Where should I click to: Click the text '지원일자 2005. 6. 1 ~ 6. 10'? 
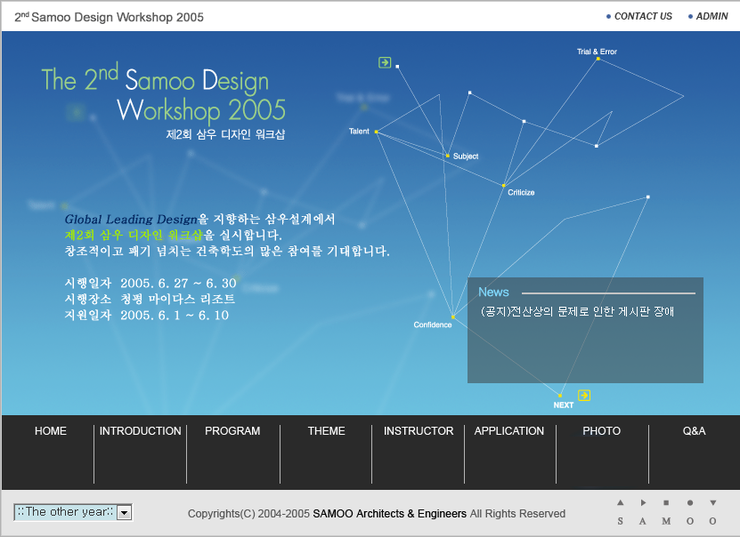coord(147,315)
